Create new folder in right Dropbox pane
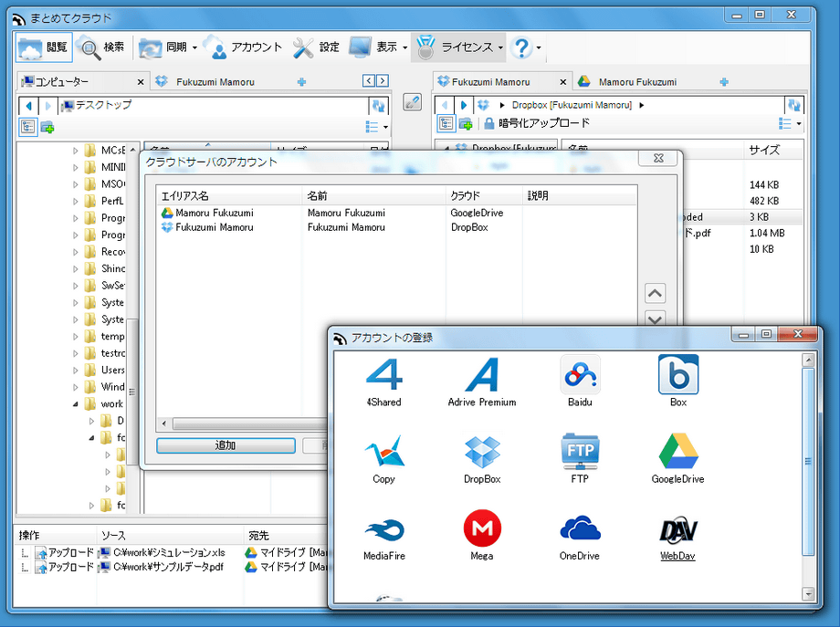 (466, 124)
